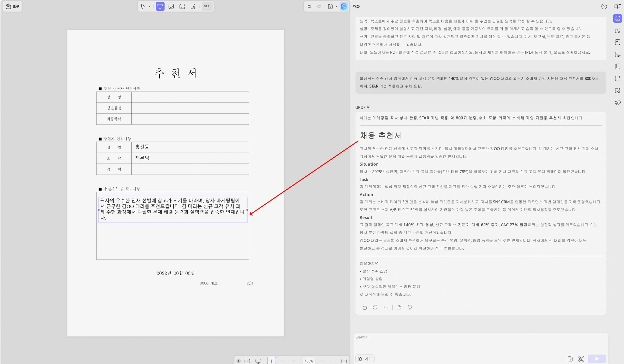The image size is (624, 364).
Task: Open the 100% zoom level dropdown
Action: (309, 361)
